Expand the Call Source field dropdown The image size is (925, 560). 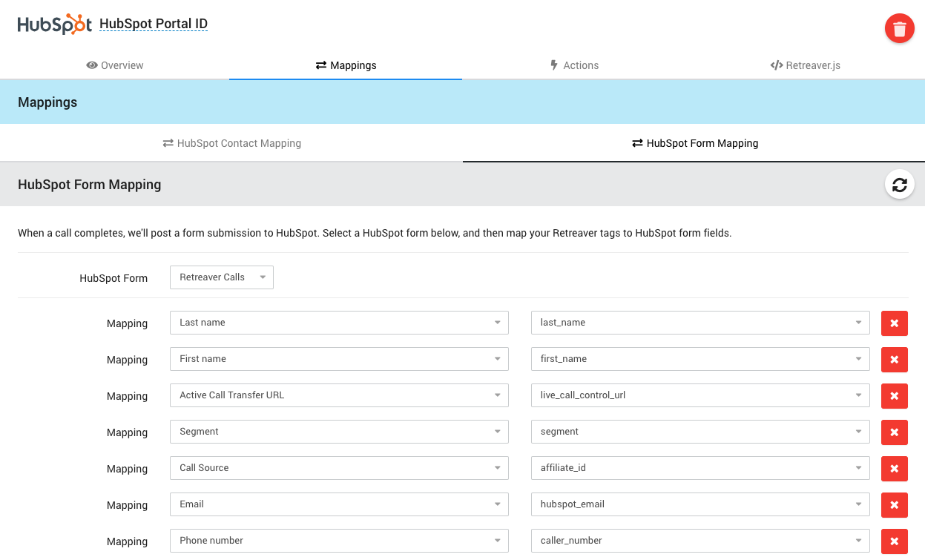click(339, 468)
